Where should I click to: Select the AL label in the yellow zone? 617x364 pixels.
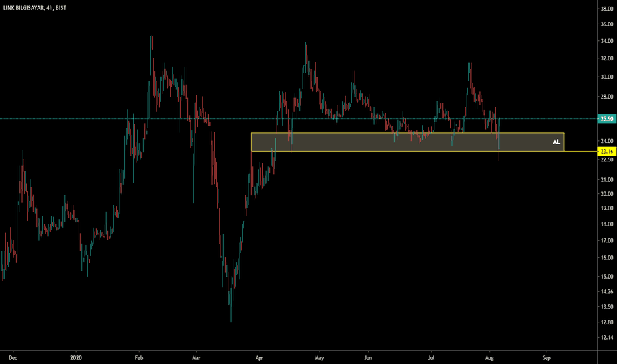pos(556,142)
